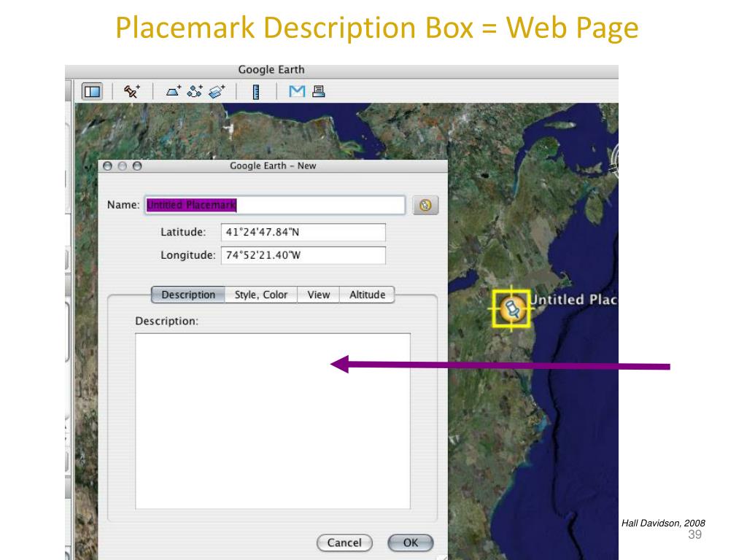Switch to the Description tab
The width and height of the screenshot is (747, 560).
point(188,295)
